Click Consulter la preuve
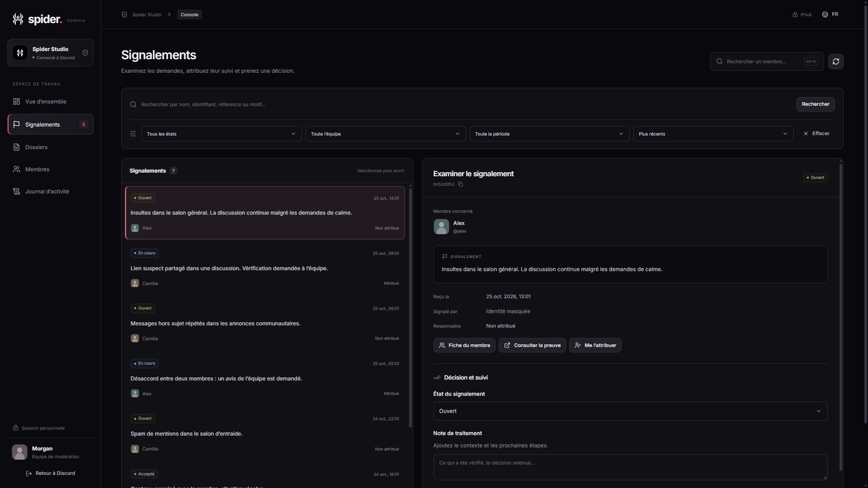The height and width of the screenshot is (488, 868). 532,345
